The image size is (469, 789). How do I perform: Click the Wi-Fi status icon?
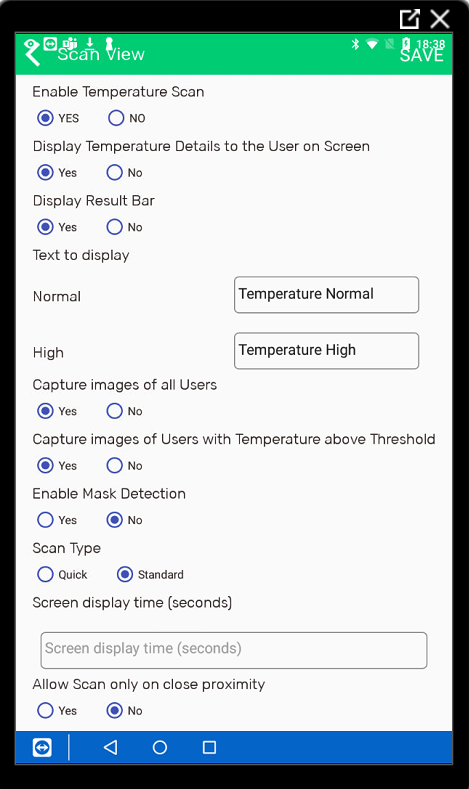click(x=372, y=44)
